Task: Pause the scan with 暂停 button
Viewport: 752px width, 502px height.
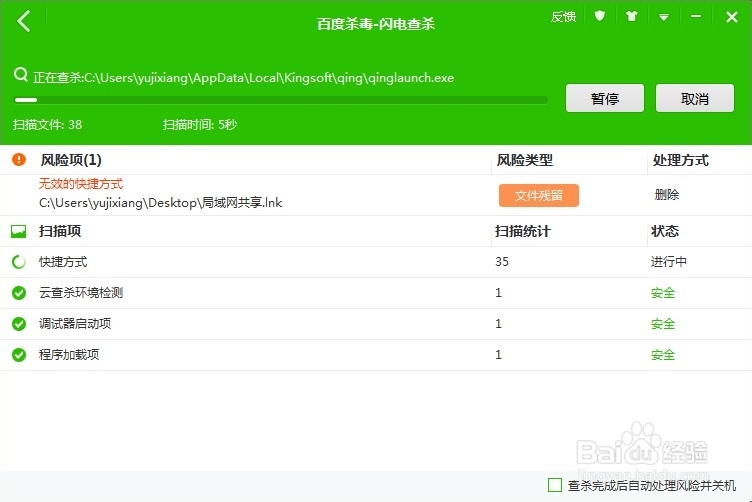Action: [604, 98]
